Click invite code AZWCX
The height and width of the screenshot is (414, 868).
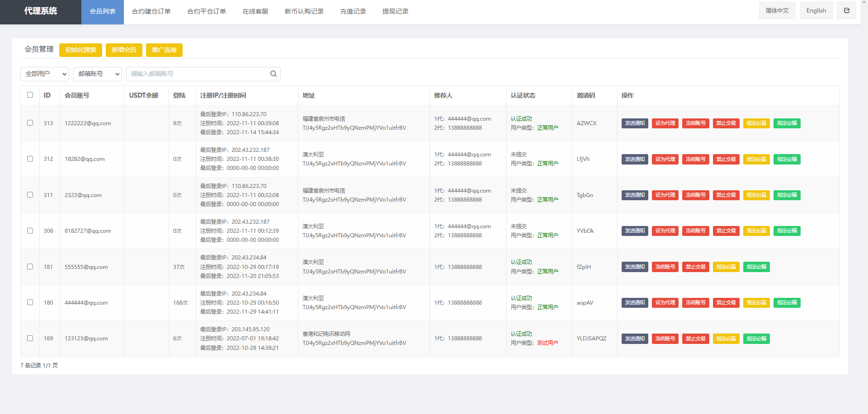(586, 123)
